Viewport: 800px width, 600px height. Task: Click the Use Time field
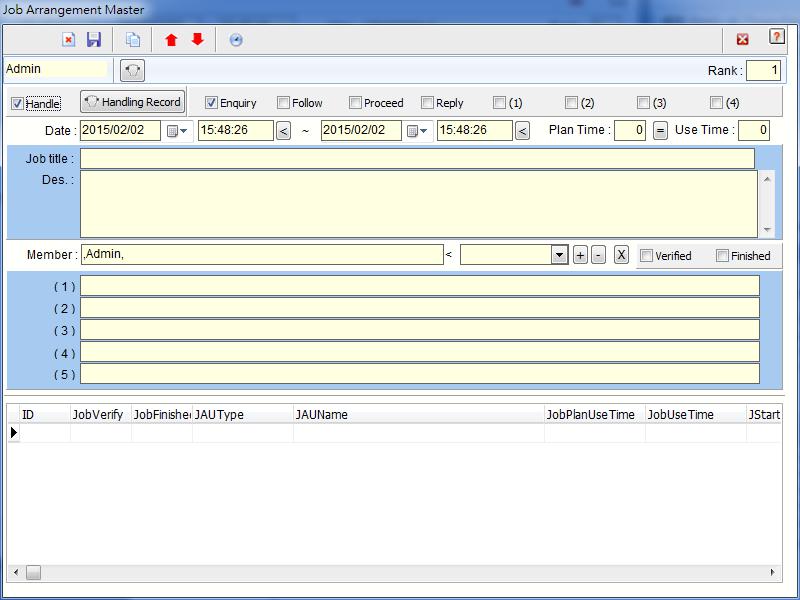(754, 130)
